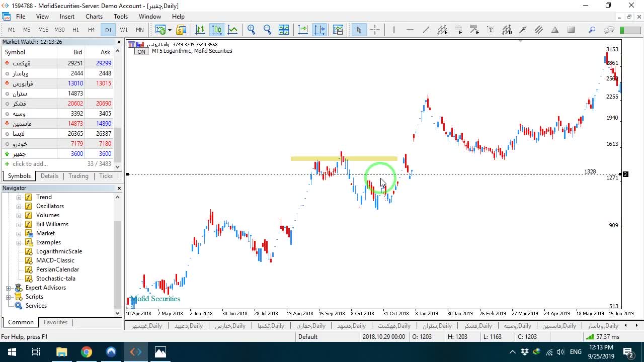The width and height of the screenshot is (644, 362).
Task: Select the trendline drawing tool
Action: (x=426, y=30)
